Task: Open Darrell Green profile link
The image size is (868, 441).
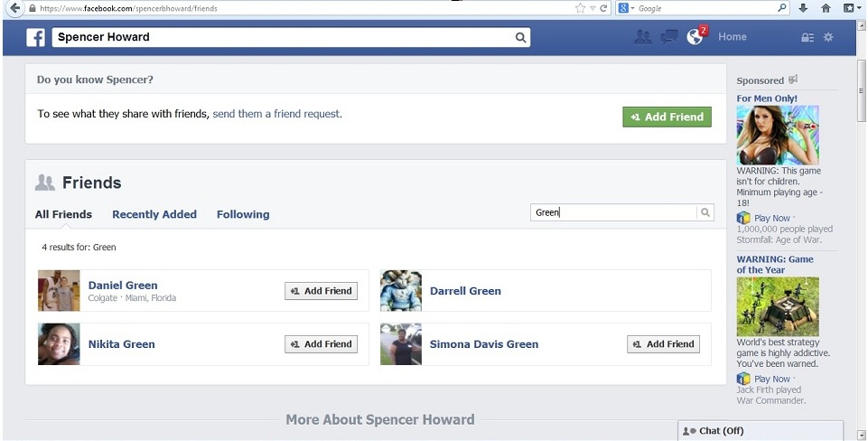Action: [465, 291]
